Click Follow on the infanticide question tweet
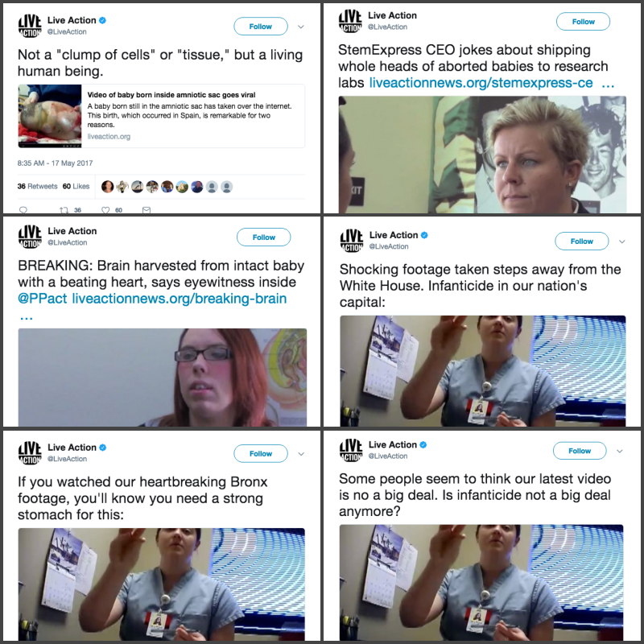The height and width of the screenshot is (644, 644). point(580,451)
